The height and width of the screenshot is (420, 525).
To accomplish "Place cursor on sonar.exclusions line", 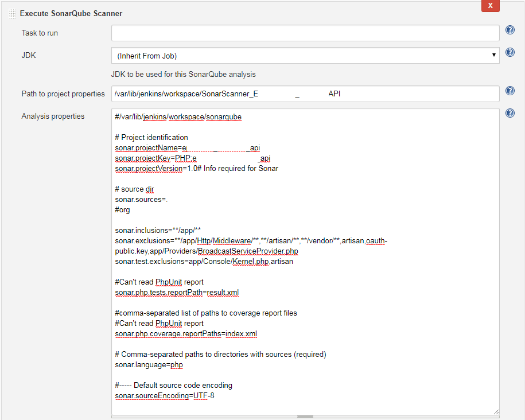I will click(251, 246).
